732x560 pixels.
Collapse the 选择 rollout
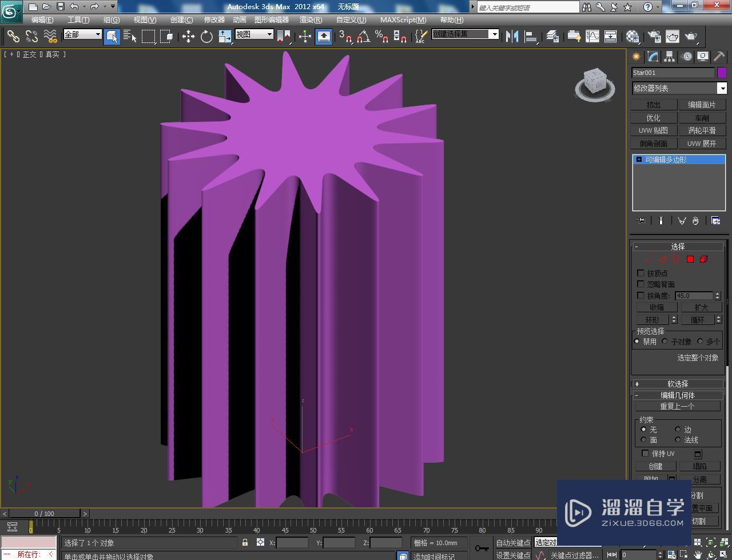click(x=678, y=247)
